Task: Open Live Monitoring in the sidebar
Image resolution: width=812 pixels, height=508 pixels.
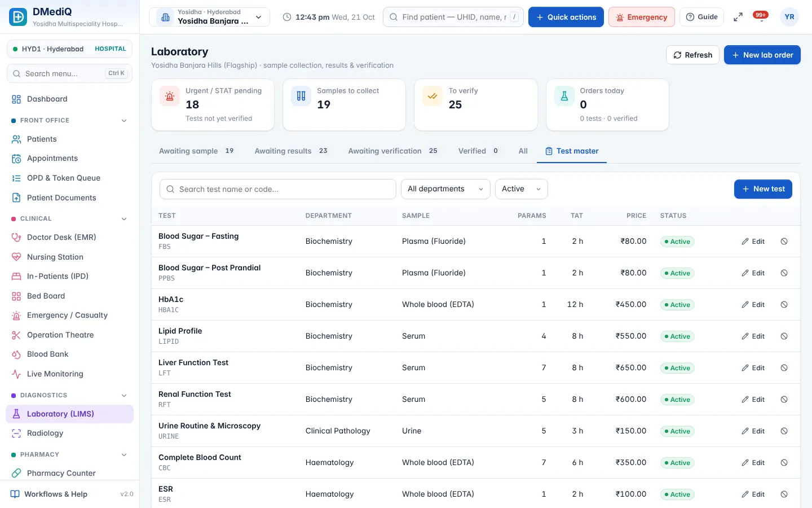Action: [x=69, y=374]
